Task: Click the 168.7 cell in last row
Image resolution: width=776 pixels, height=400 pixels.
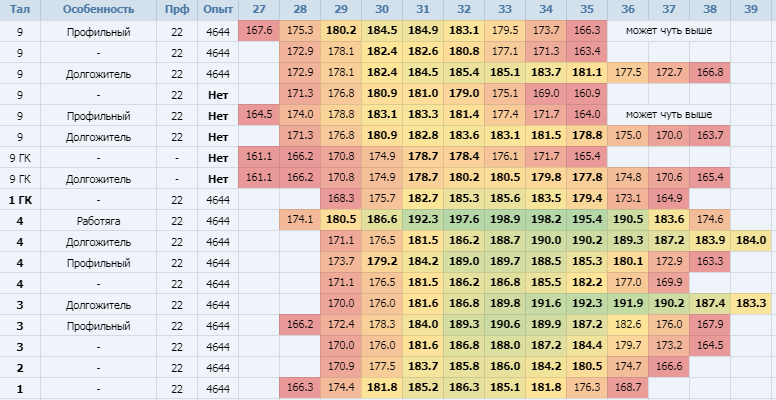Action: pyautogui.click(x=628, y=389)
